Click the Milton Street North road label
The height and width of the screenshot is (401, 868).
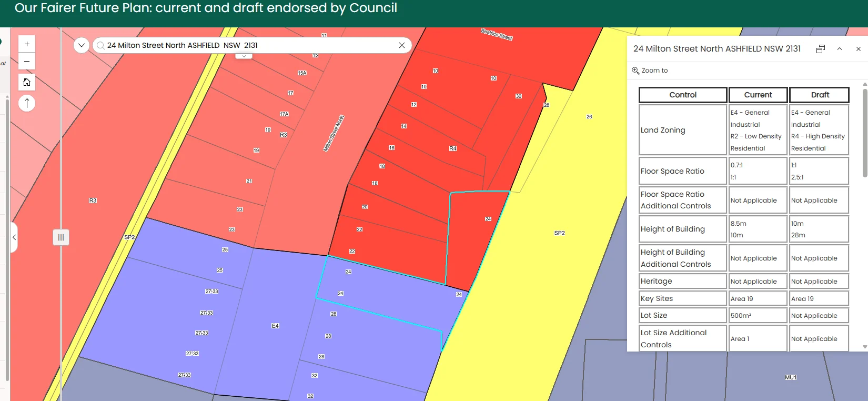(x=334, y=134)
